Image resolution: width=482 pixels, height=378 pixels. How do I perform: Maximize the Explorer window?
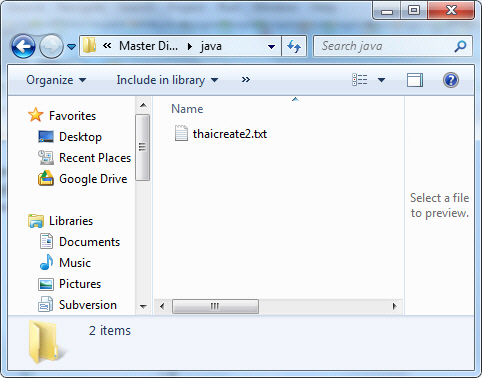point(414,11)
